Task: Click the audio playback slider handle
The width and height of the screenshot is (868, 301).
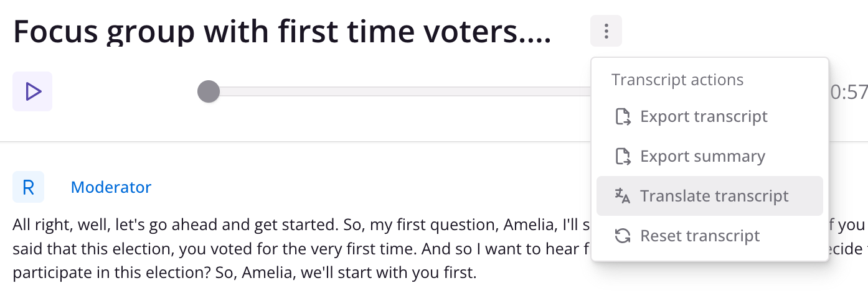Action: (x=209, y=92)
